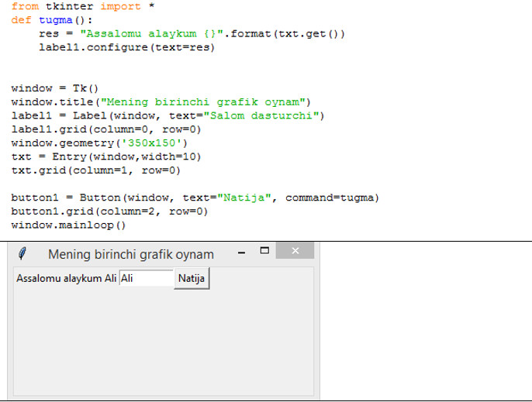Screen dimensions: 532x402
Task: Focus the entry field containing Ali
Action: click(146, 278)
